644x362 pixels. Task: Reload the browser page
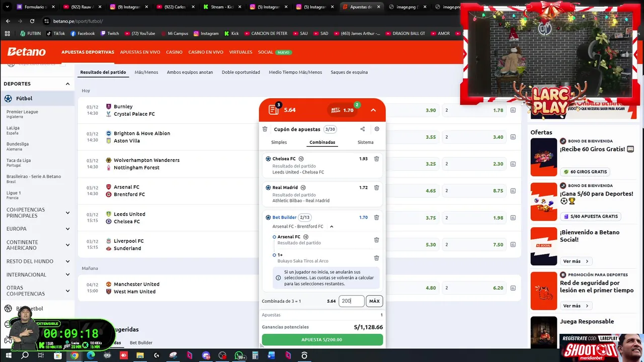coord(32,21)
